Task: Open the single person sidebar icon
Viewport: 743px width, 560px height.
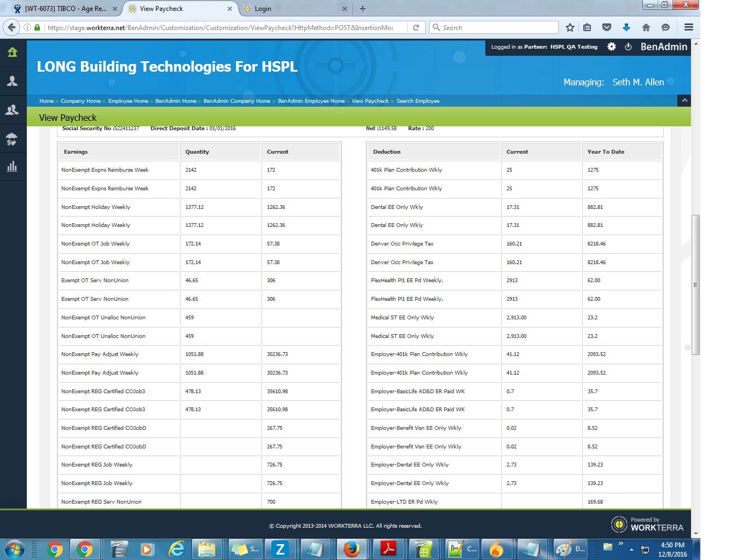Action: [x=12, y=81]
